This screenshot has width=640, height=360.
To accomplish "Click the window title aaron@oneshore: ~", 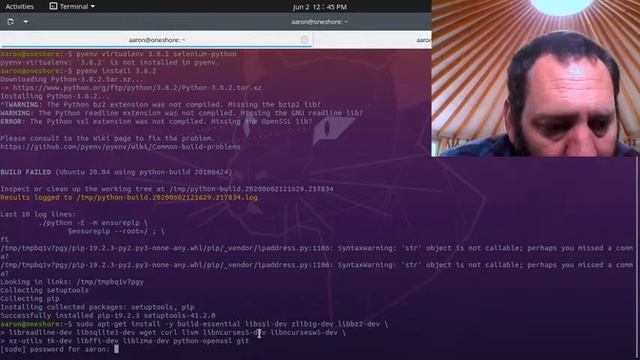I will tap(319, 22).
